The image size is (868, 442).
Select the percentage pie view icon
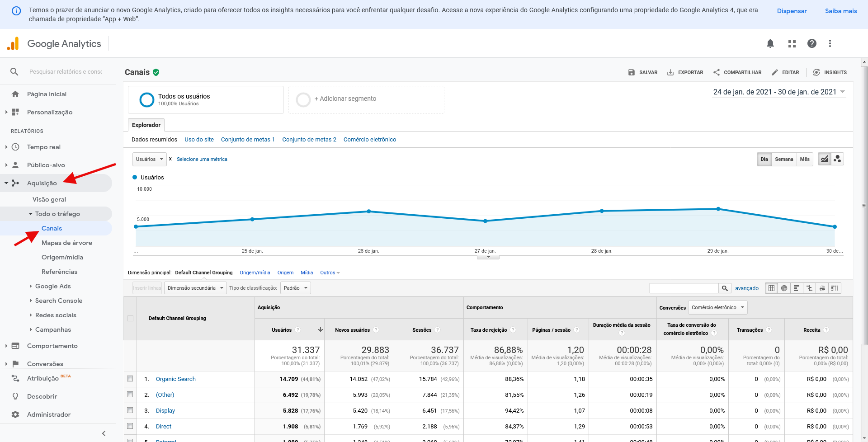click(x=784, y=288)
